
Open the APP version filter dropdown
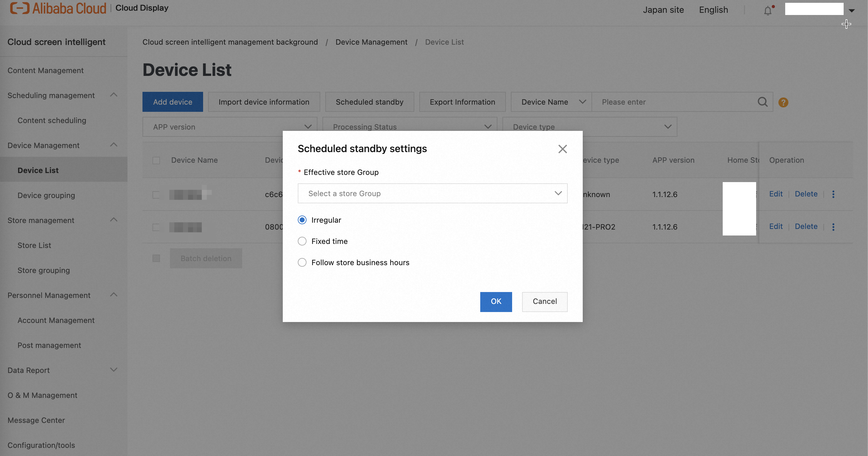pos(230,127)
